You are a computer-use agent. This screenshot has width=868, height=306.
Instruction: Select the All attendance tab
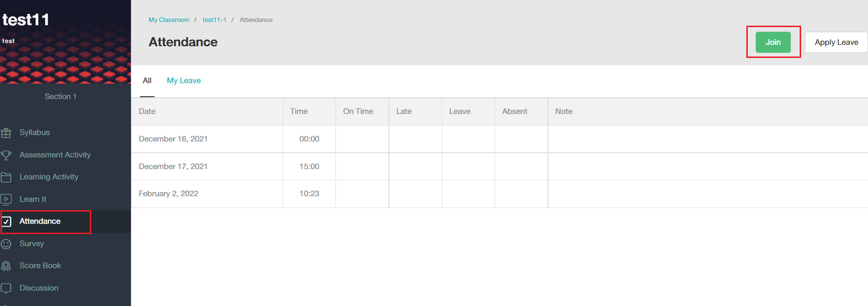147,80
